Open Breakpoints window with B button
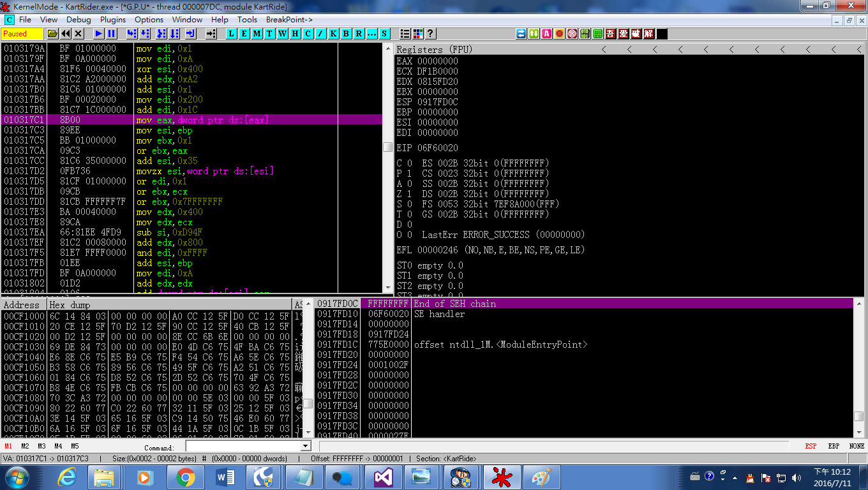The height and width of the screenshot is (490, 868). point(346,34)
